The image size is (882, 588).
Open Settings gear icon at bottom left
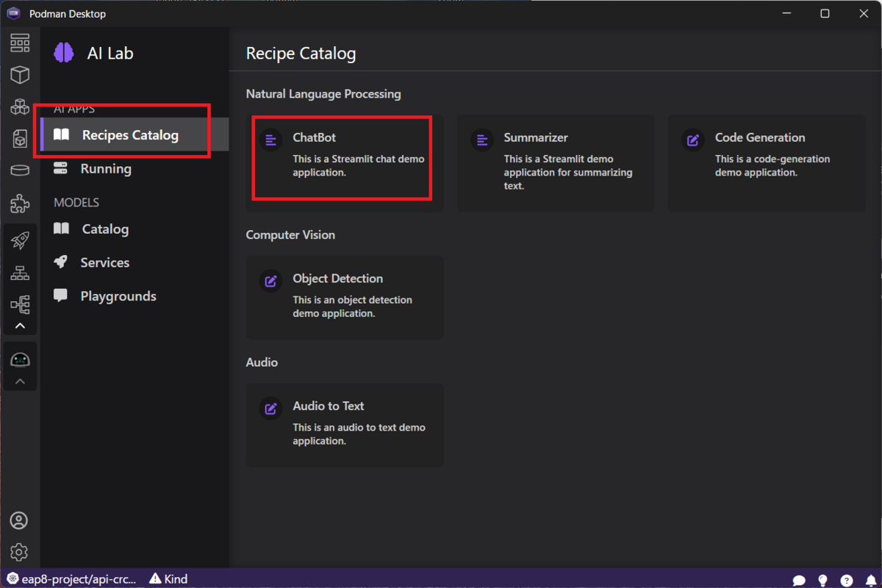[19, 552]
